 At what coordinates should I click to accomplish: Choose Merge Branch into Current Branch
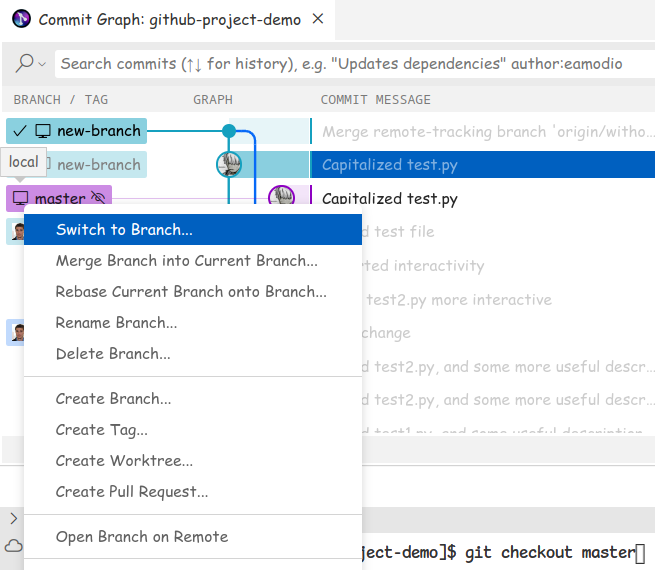pos(186,261)
